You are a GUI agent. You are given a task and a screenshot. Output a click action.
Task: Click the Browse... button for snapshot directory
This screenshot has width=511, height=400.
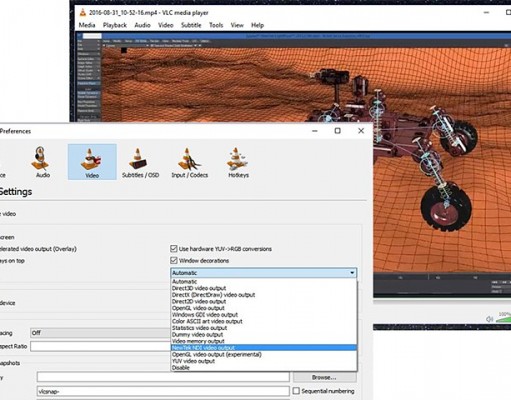(x=325, y=377)
